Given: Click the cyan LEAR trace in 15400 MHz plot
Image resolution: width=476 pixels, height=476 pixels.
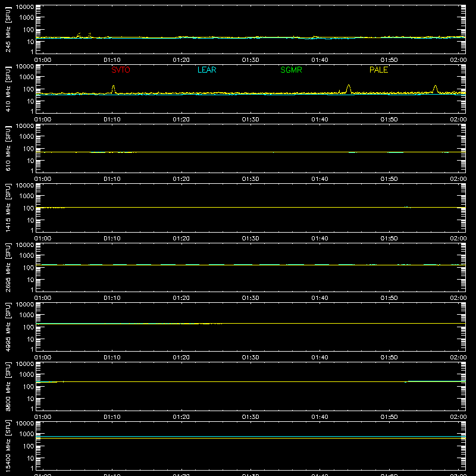Looking at the screenshot, I should pyautogui.click(x=250, y=436).
